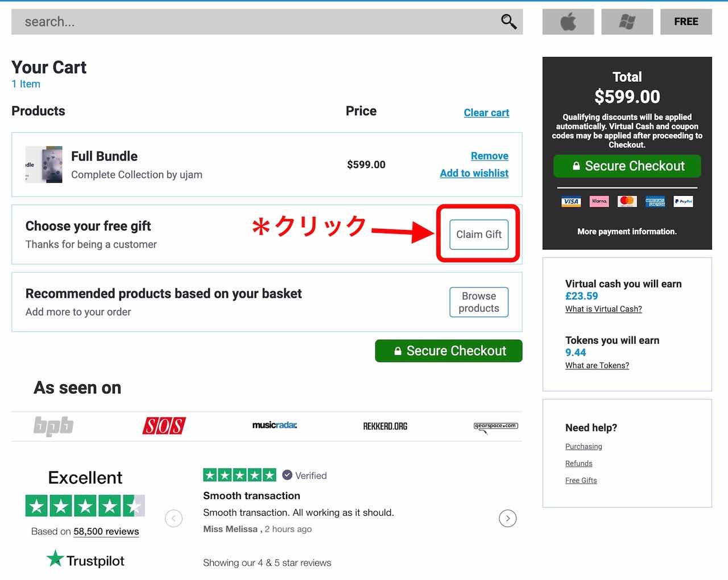Show the next Trustpilot review
728x580 pixels.
point(507,518)
